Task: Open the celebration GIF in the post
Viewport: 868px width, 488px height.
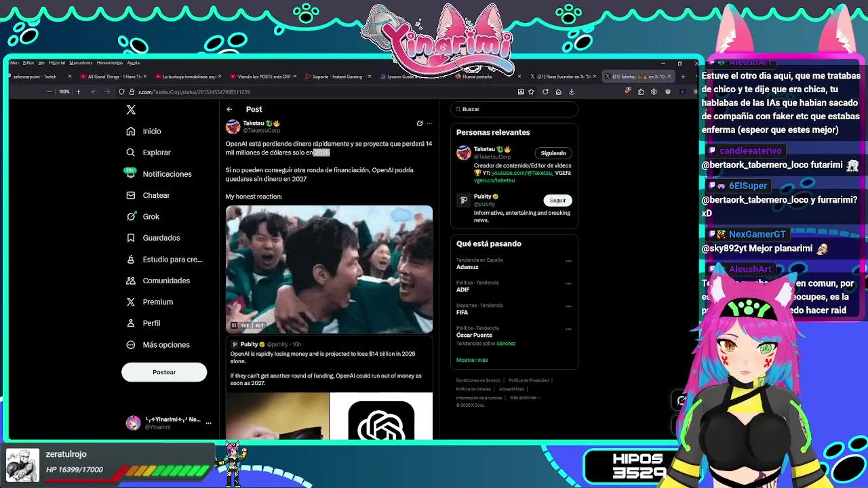Action: pyautogui.click(x=329, y=269)
